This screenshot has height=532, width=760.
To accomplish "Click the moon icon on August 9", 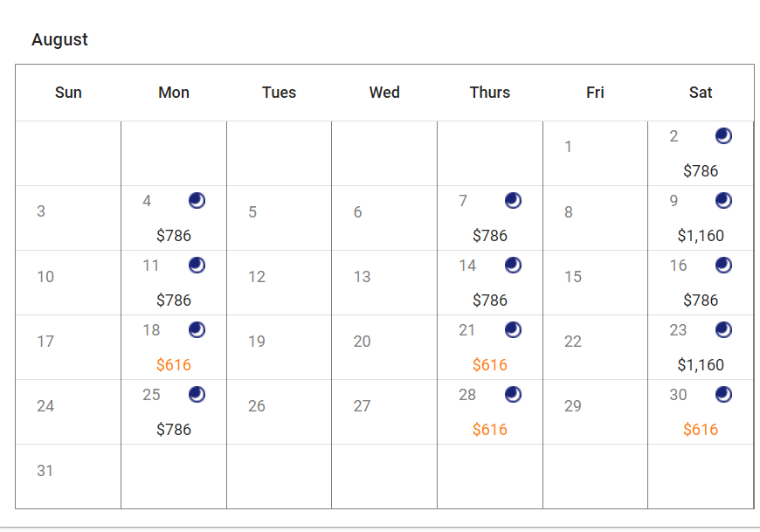I will (723, 200).
